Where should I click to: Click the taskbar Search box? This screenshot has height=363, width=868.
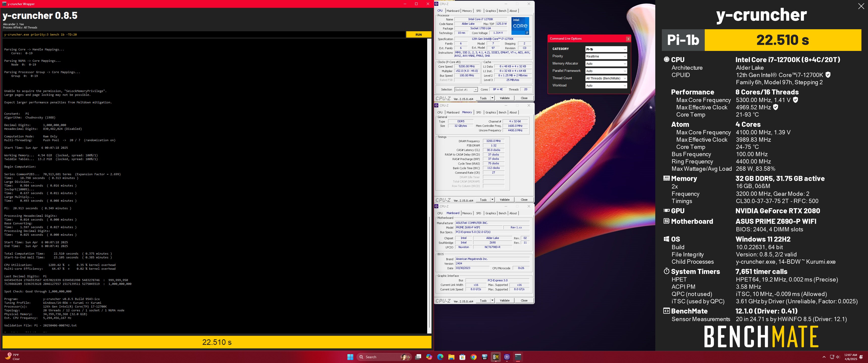pyautogui.click(x=384, y=357)
